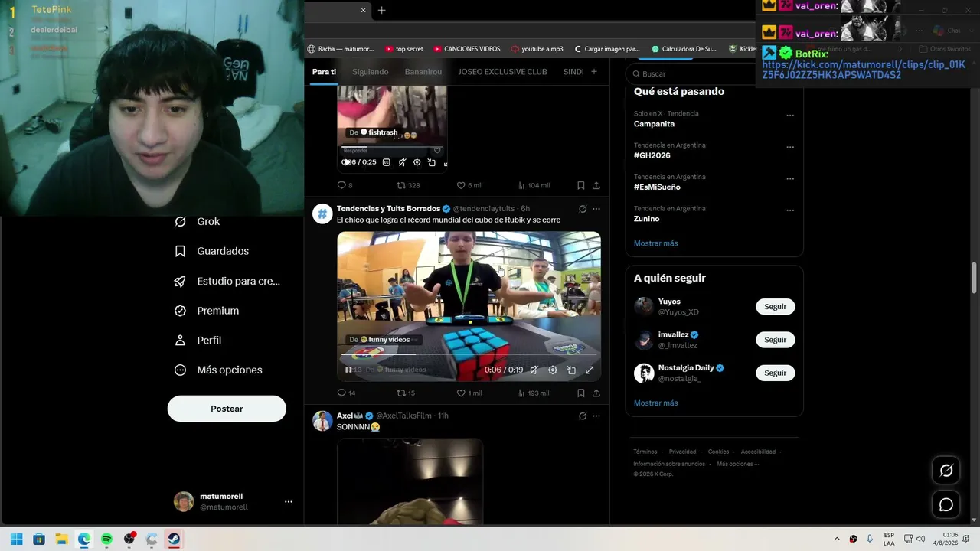Open more options for Campanita trend
This screenshot has width=980, height=551.
[790, 116]
